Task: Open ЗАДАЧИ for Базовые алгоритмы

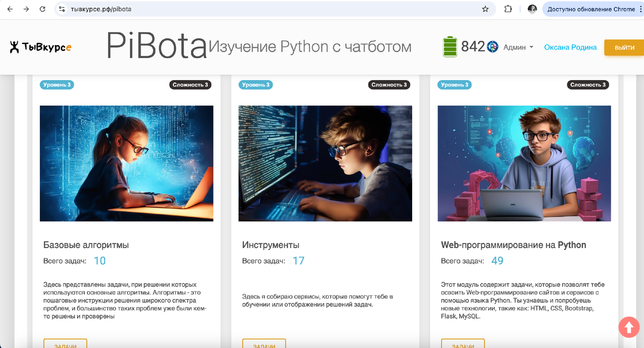Action: click(x=65, y=344)
